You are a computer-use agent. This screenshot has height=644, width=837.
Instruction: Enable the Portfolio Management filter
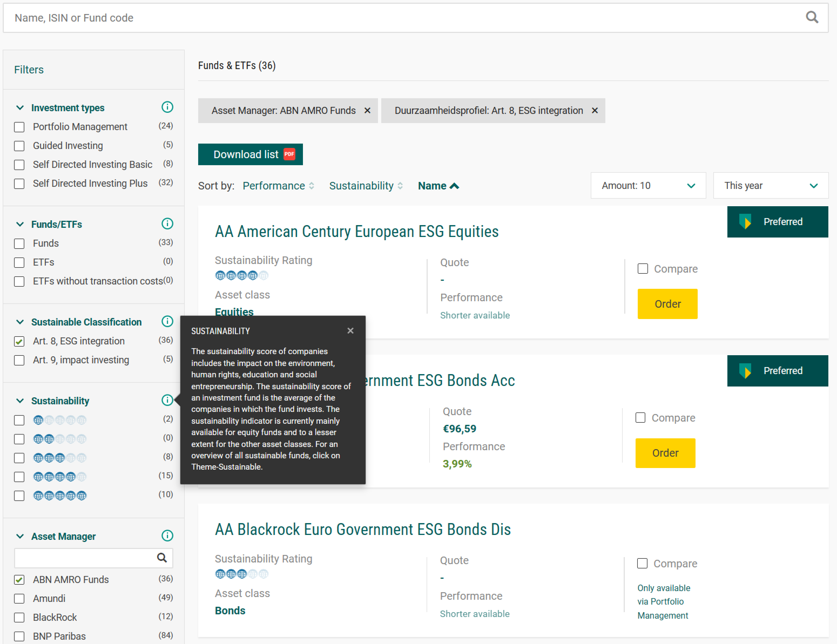pyautogui.click(x=19, y=126)
